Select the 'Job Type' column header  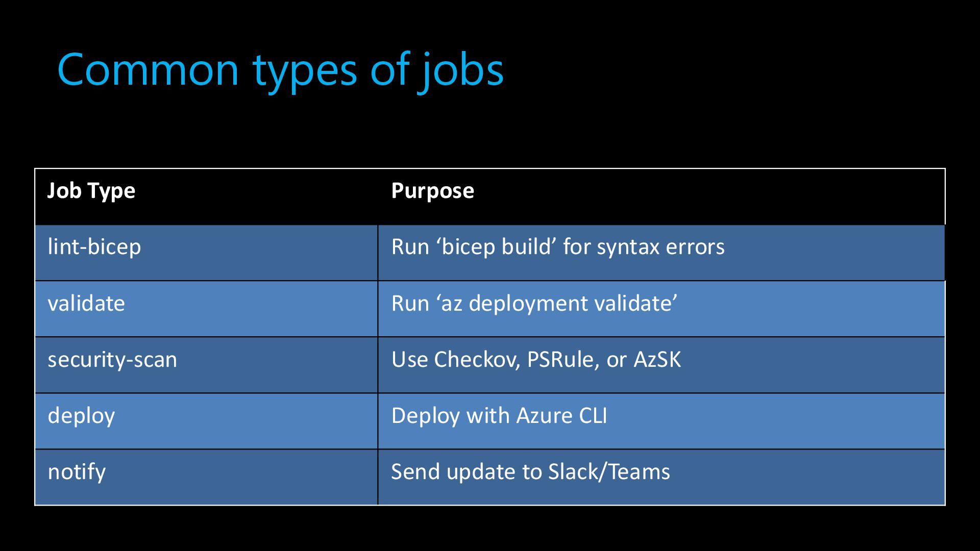point(206,196)
